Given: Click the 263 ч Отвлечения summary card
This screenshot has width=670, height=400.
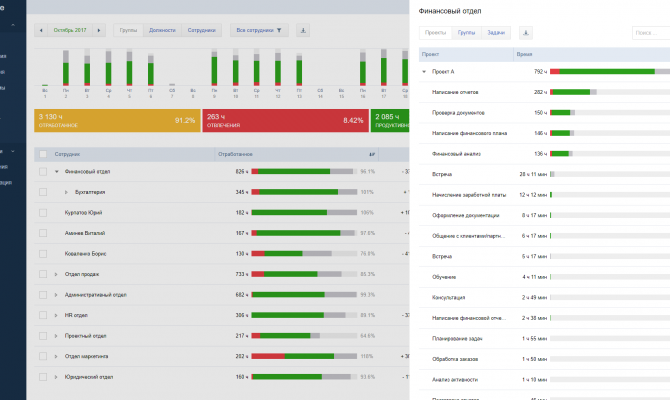Looking at the screenshot, I should [x=285, y=121].
